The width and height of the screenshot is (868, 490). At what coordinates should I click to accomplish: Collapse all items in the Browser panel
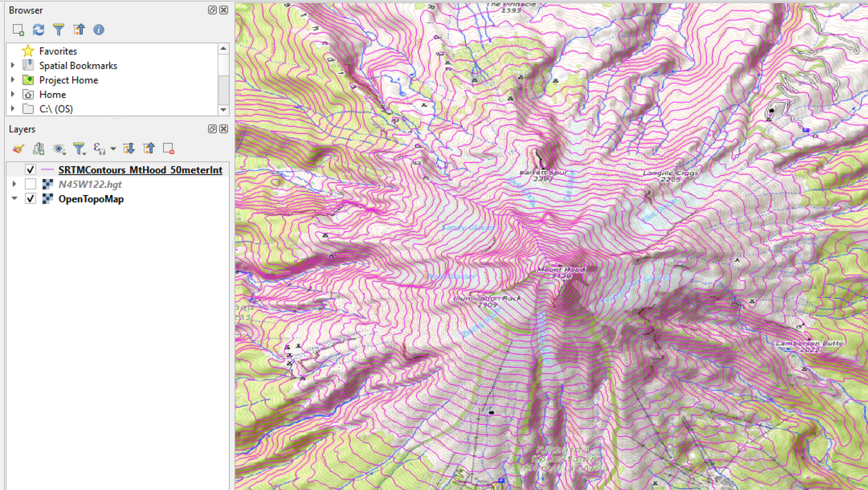[79, 30]
